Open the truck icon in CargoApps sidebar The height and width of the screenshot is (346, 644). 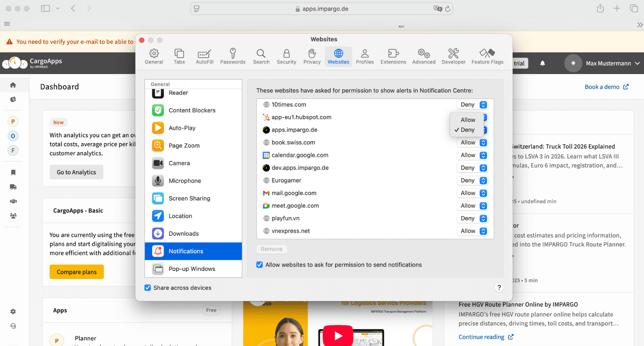coord(13,187)
